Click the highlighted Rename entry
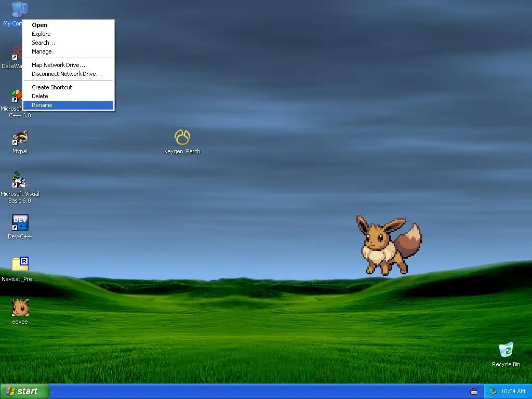 tap(68, 105)
